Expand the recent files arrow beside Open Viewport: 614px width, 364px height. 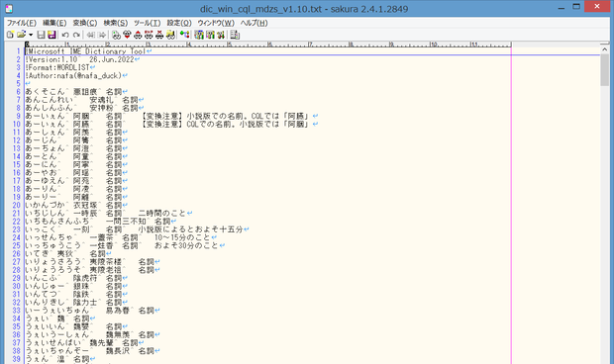pyautogui.click(x=31, y=35)
